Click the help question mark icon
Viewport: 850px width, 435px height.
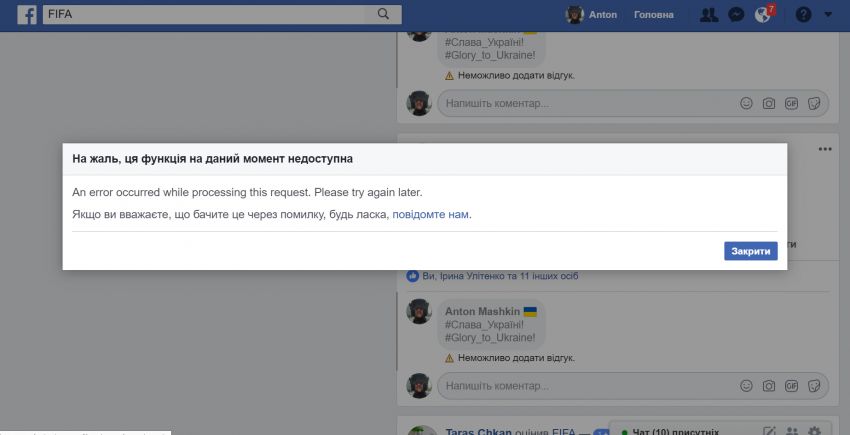[x=803, y=15]
